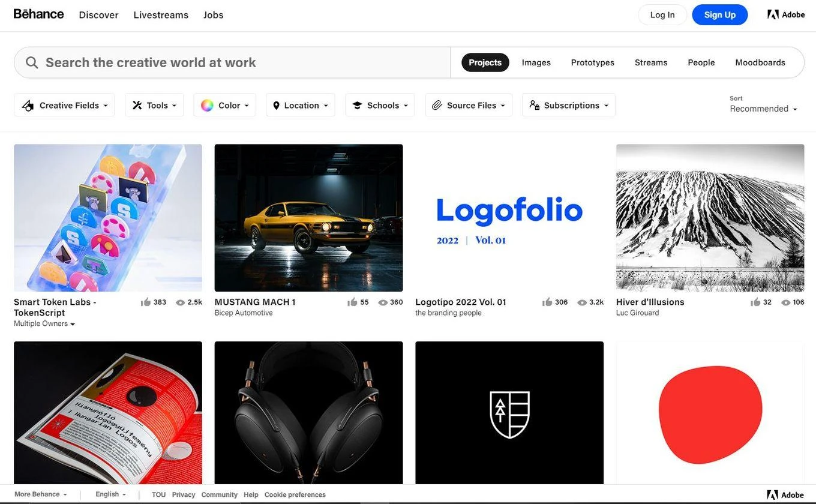The width and height of the screenshot is (816, 504).
Task: Click the thumbs-up icon on Hiver d'Illusions
Action: point(756,302)
